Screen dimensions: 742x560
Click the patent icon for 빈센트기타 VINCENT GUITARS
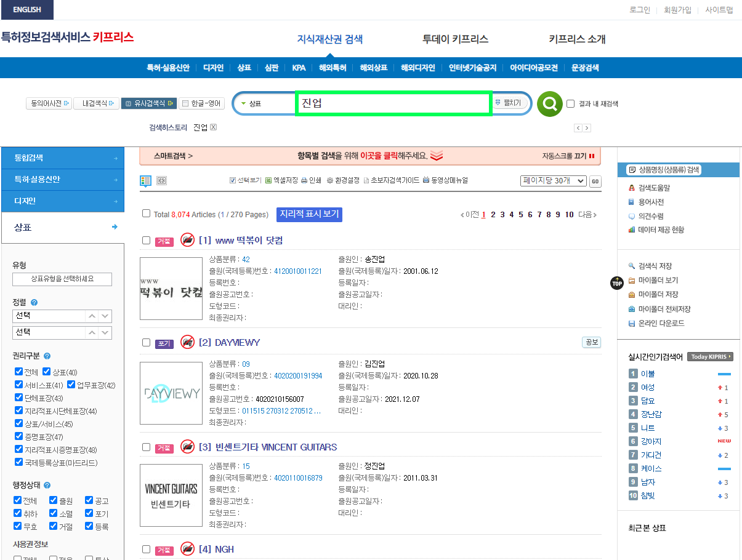pyautogui.click(x=187, y=447)
